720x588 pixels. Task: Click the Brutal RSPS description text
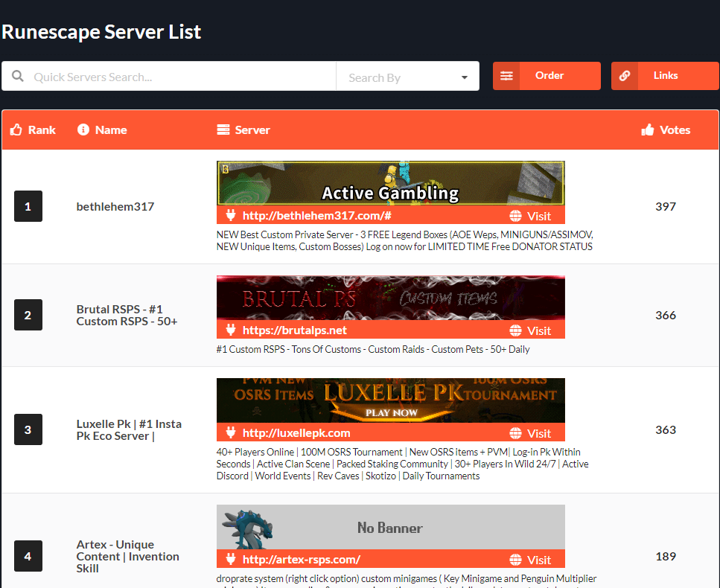373,349
